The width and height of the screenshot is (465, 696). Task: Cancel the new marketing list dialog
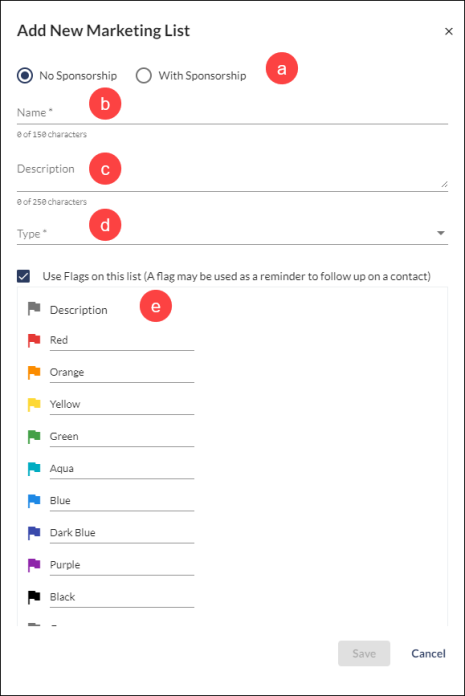[428, 653]
